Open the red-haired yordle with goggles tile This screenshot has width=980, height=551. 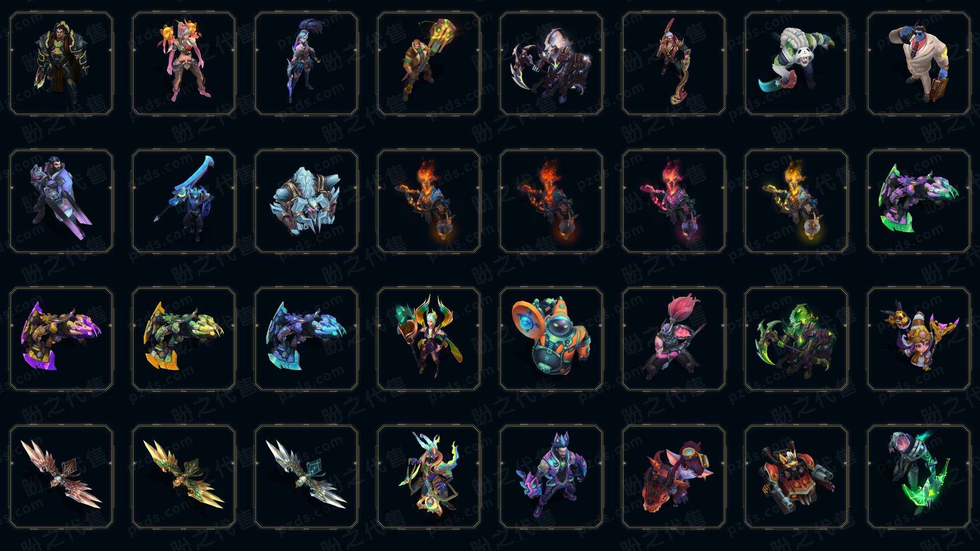point(674,477)
